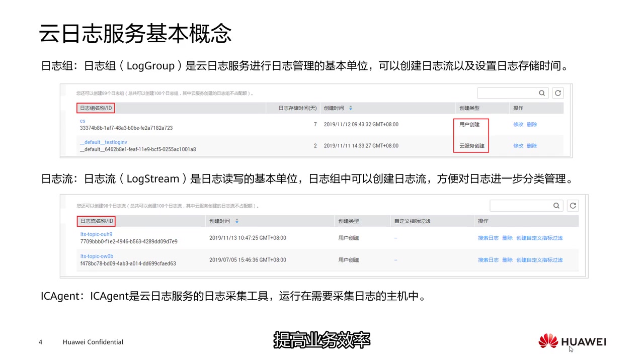
Task: Click the log group quota notice text
Action: pos(165,93)
